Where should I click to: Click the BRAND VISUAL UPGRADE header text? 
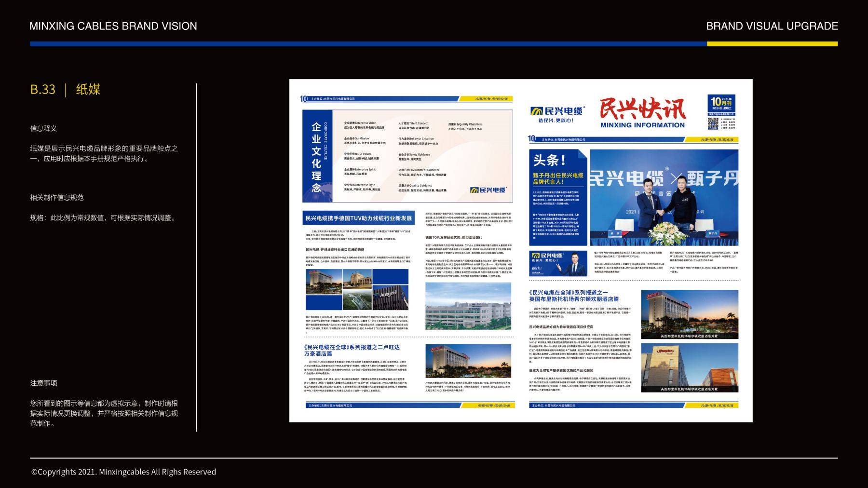(772, 26)
